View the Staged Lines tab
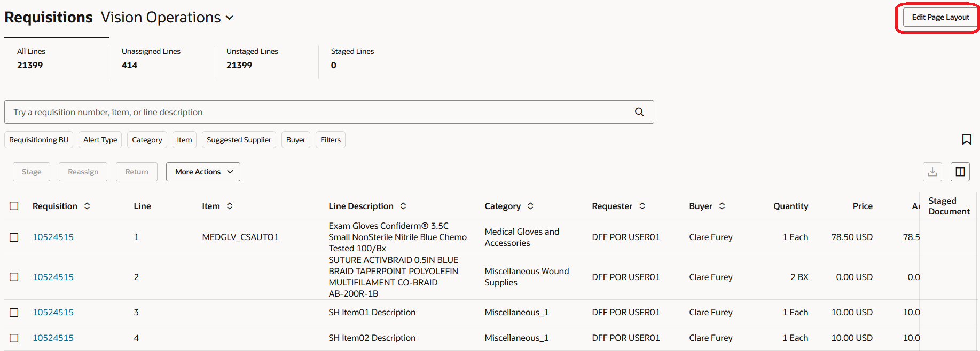This screenshot has width=980, height=351. click(x=352, y=58)
